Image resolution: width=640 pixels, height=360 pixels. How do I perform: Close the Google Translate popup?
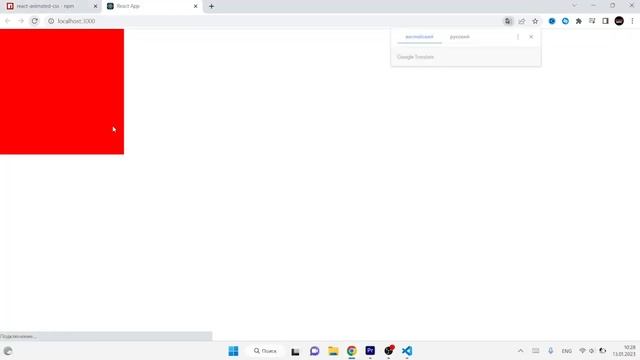531,37
